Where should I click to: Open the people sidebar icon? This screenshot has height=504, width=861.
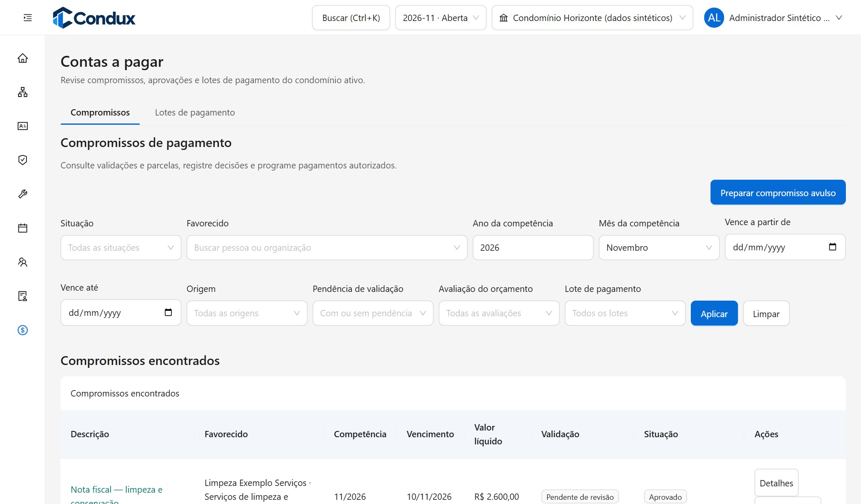pos(23,262)
